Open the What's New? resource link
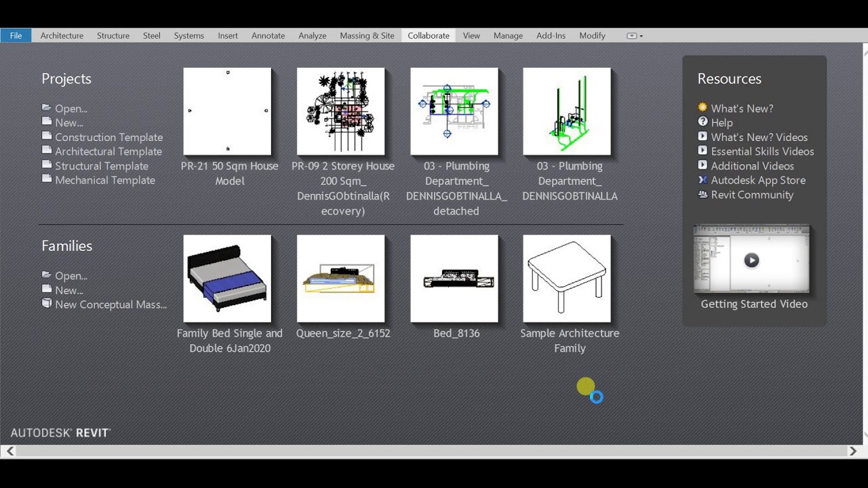Screen dimensions: 868x488 (742, 108)
